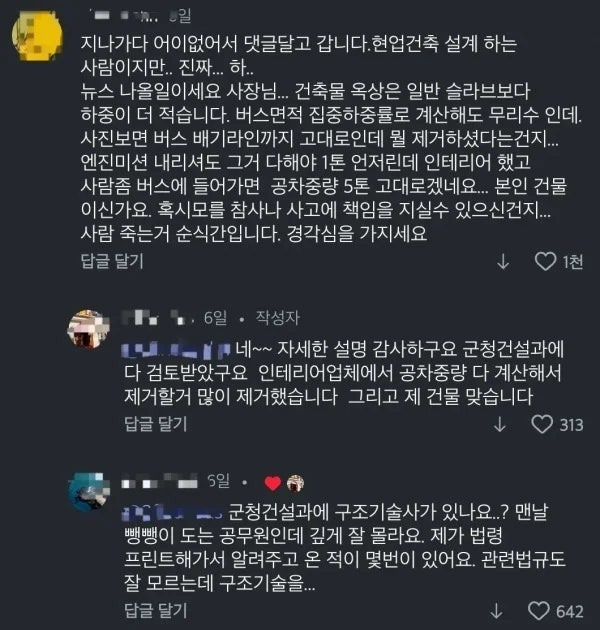Screen dimensions: 600x630
Task: Click the red heart icon beside the 6일 timestamp
Action: (273, 483)
